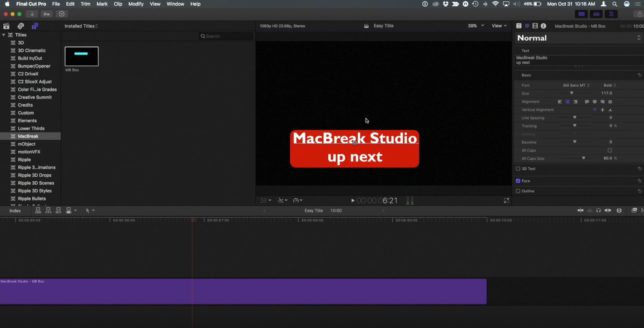Open the Gill Sans MT font dropdown
Viewport: 644px width, 328px height.
[x=576, y=85]
